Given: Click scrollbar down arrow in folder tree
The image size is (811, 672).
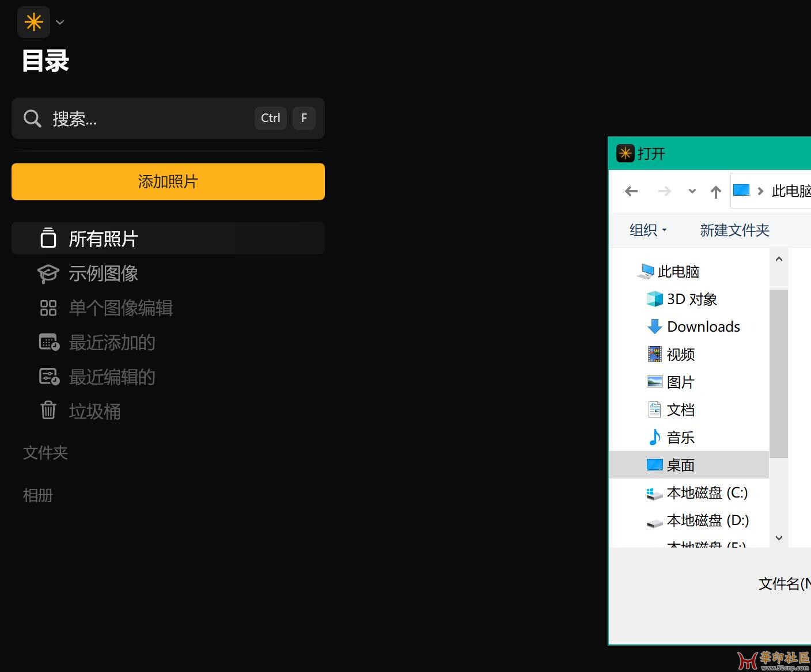Looking at the screenshot, I should click(x=779, y=538).
